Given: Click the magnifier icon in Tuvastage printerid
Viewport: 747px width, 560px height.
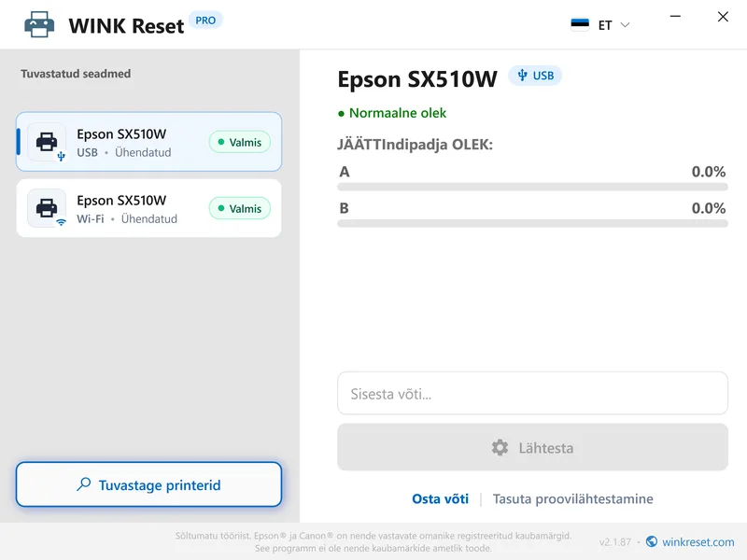Looking at the screenshot, I should 84,484.
